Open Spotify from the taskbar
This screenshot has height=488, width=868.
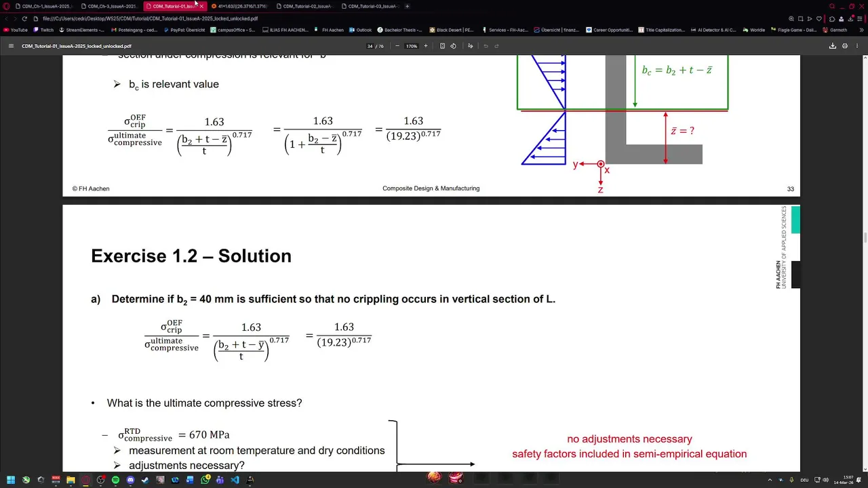coord(115,480)
